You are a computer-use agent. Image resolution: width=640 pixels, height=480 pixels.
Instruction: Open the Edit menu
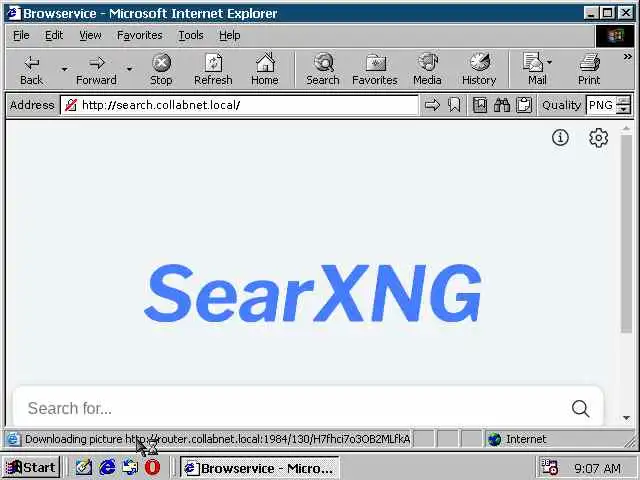click(54, 36)
